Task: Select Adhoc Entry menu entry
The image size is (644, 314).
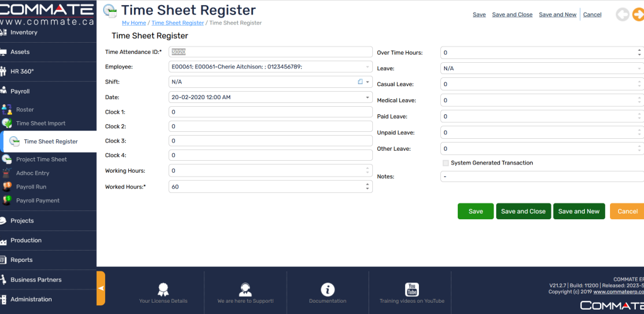Action: [x=33, y=173]
